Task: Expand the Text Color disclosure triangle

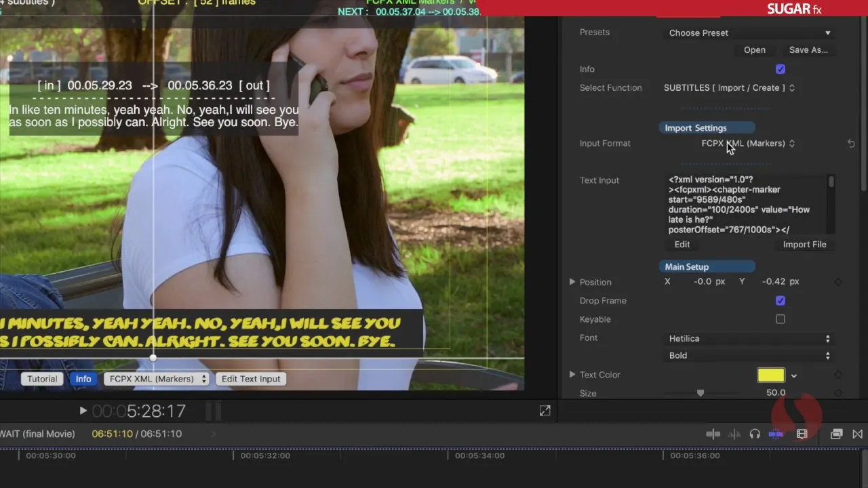Action: tap(572, 375)
